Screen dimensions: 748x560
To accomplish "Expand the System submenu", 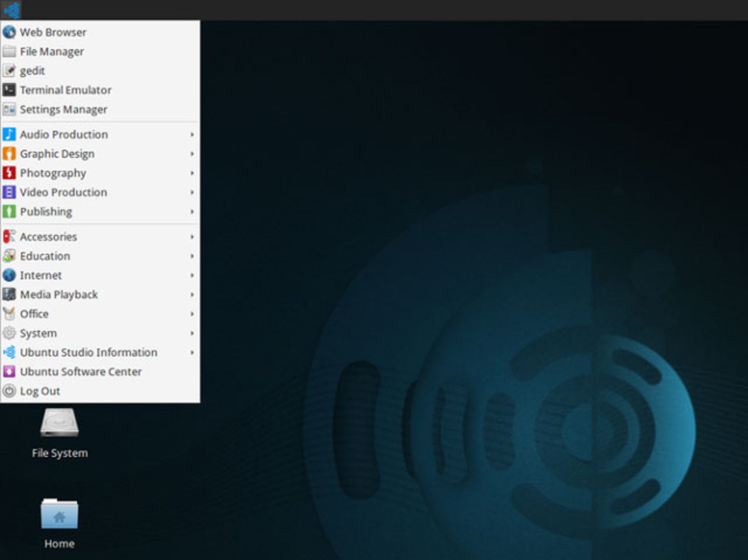I will tap(99, 333).
